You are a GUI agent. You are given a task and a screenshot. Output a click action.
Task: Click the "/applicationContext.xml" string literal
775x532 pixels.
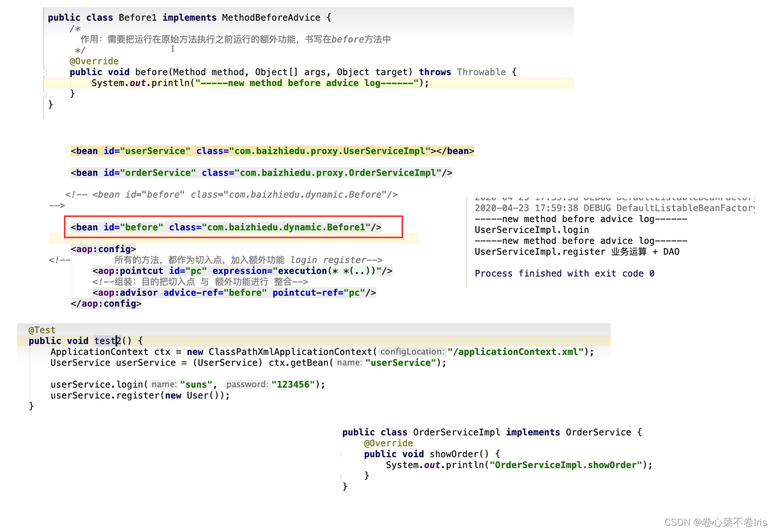point(516,352)
